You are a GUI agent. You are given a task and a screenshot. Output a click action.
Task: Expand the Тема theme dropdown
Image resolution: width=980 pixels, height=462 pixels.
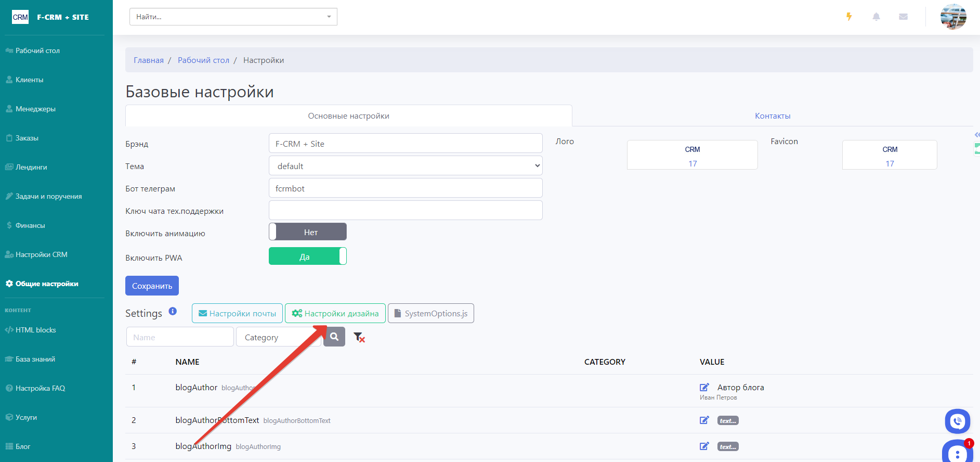coord(406,166)
